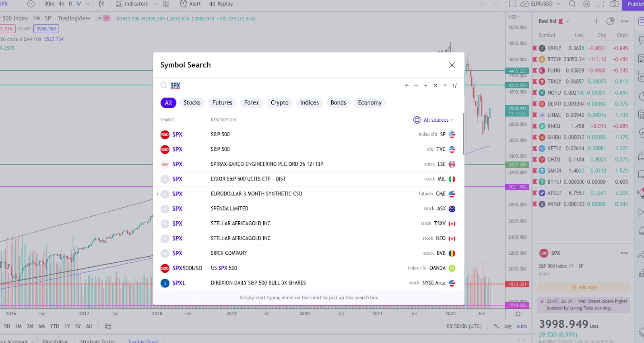Screen dimensions: 644x343
Task: Expand the EURODOLLAR 3 MONTH SYNTHETIC CSO row
Action: pyautogui.click(x=157, y=194)
